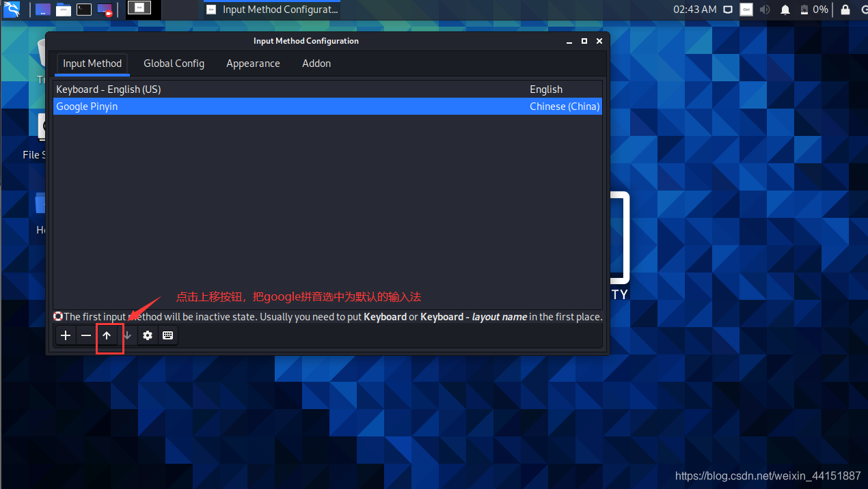Switch to the Global Config tab
The height and width of the screenshot is (489, 868).
tap(174, 64)
